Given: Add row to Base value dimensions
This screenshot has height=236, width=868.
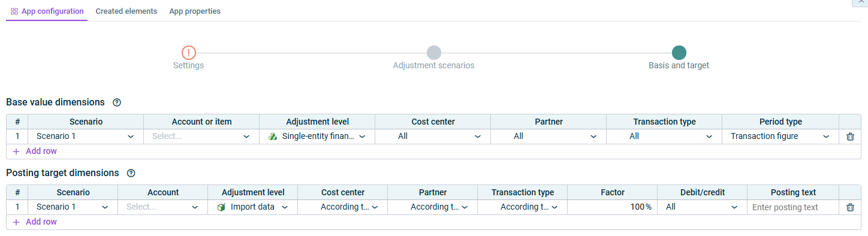Looking at the screenshot, I should click(35, 152).
